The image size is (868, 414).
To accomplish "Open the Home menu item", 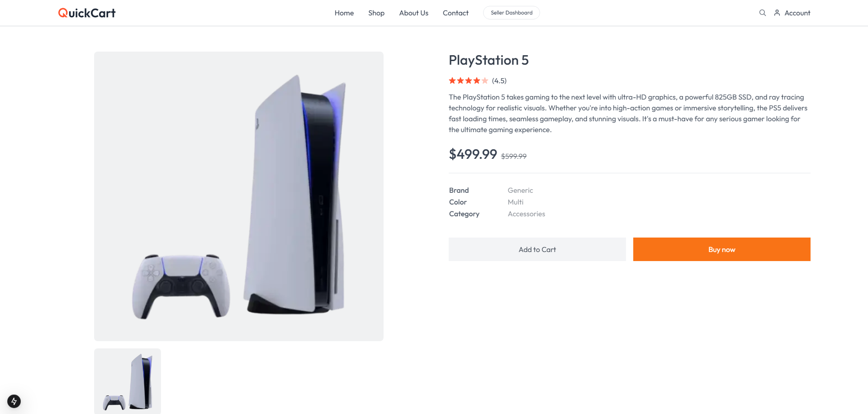I will pos(344,13).
